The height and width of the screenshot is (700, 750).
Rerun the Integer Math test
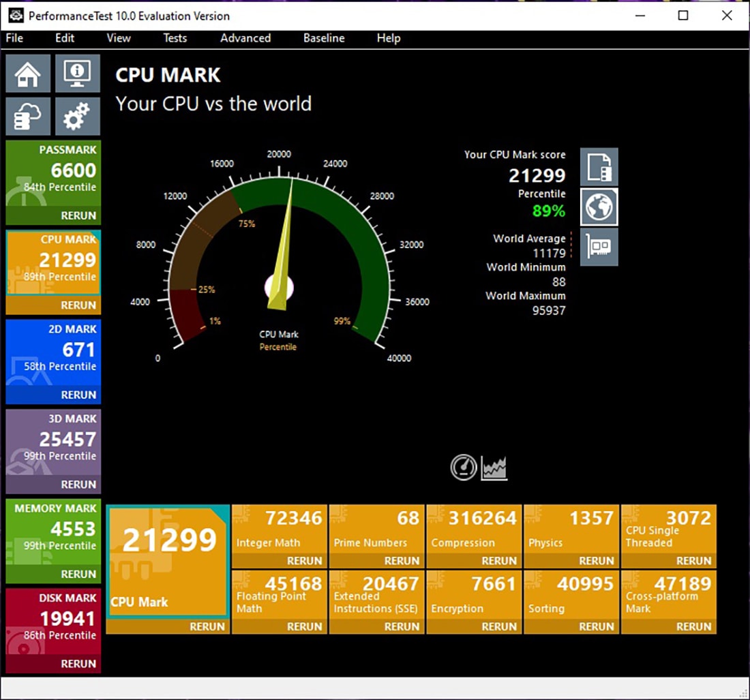click(304, 560)
